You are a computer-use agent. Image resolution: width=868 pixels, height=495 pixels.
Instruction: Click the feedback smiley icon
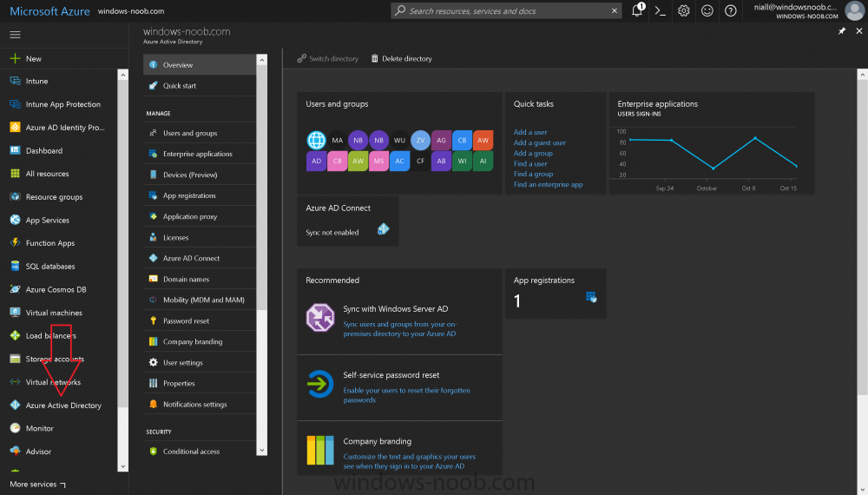(707, 10)
